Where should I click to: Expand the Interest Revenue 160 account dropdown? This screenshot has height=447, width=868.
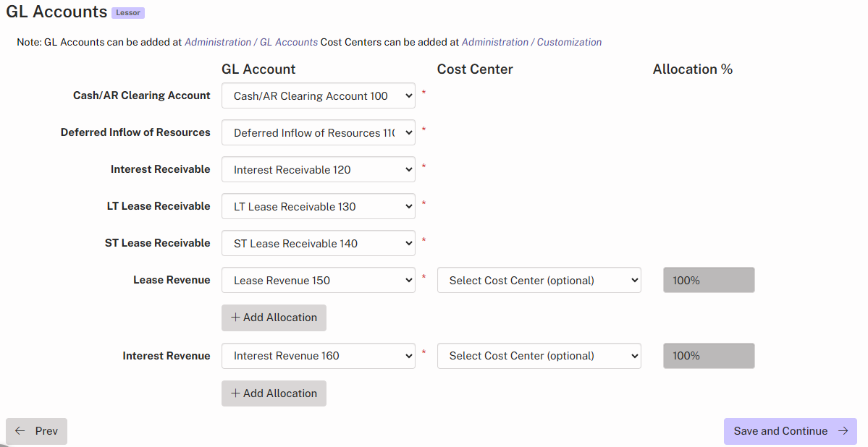click(318, 355)
